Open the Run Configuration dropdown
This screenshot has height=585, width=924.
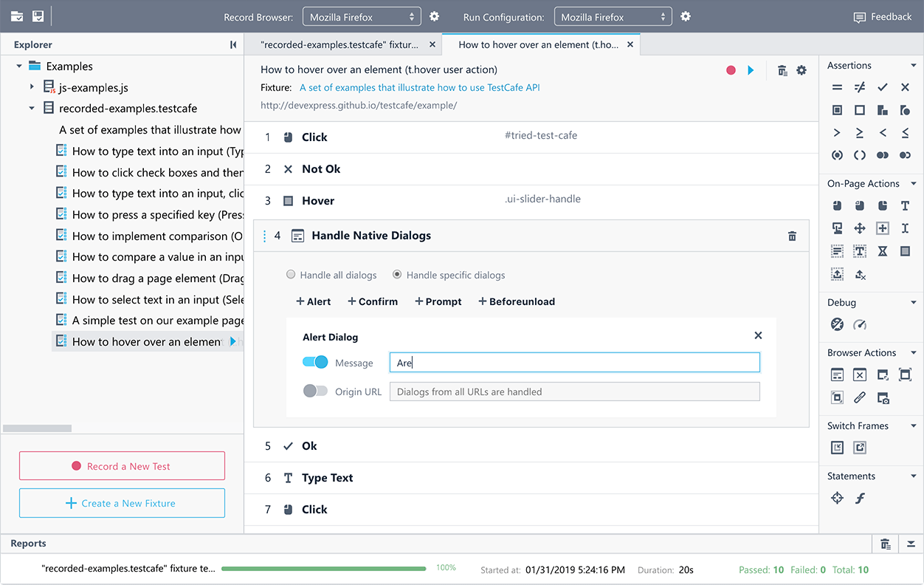click(x=613, y=16)
